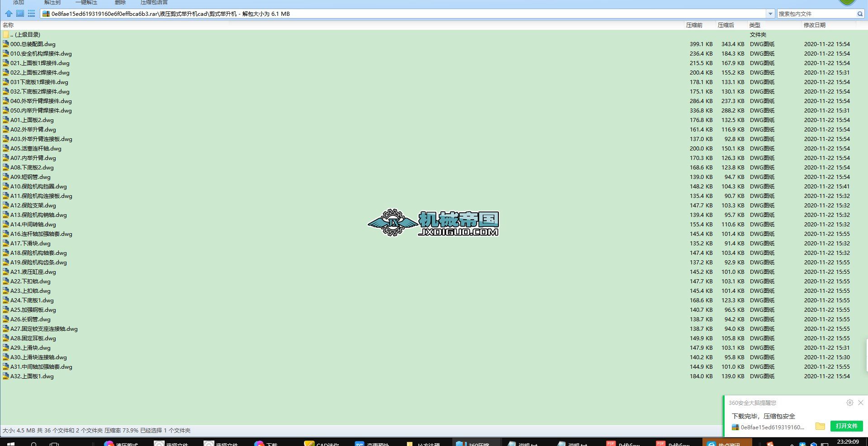Click the list view icon

click(x=31, y=14)
